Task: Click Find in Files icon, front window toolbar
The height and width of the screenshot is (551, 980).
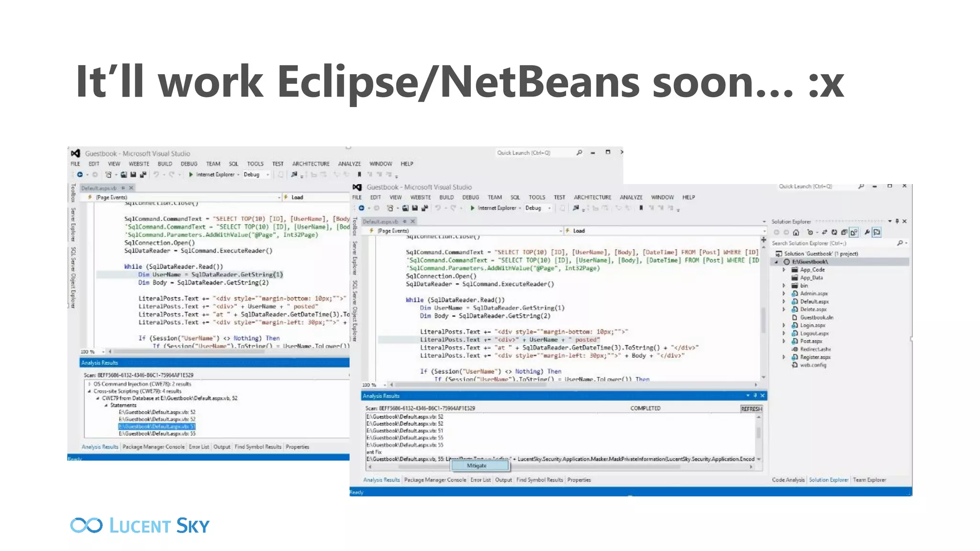Action: click(x=576, y=208)
